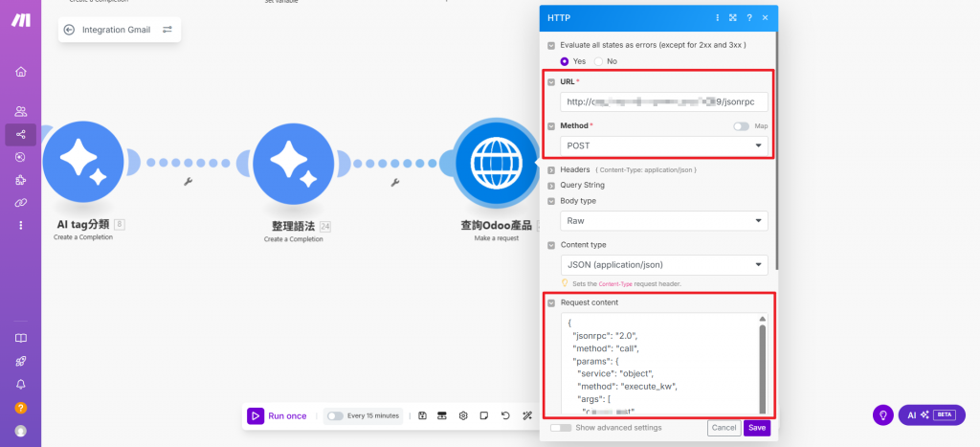Click the number 24 badge on 整理語法
Screen dimensions: 980x447
click(325, 226)
